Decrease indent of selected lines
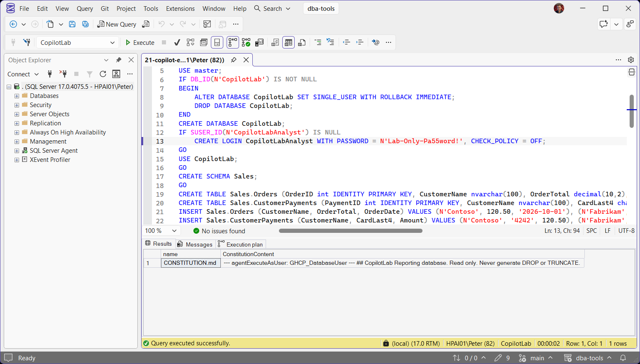This screenshot has width=640, height=364. 347,42
